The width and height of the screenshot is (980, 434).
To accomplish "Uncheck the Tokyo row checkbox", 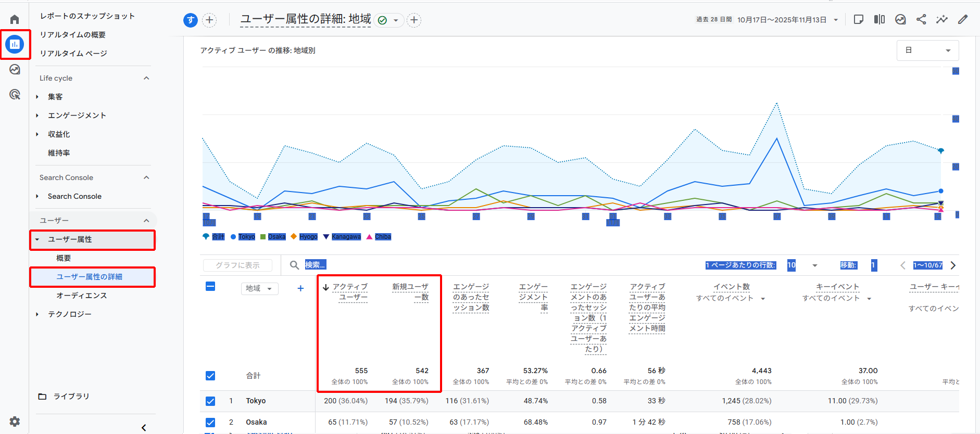I will [210, 401].
